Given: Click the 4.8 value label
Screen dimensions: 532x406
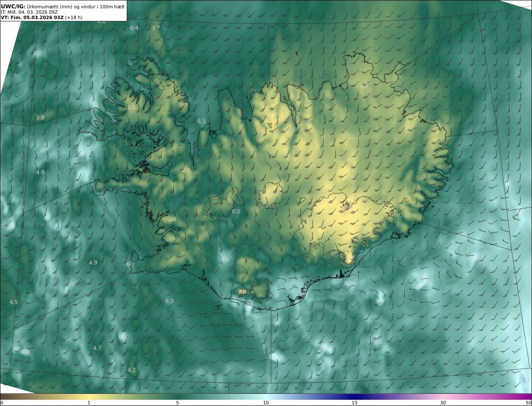Looking at the screenshot, I should (40, 172).
